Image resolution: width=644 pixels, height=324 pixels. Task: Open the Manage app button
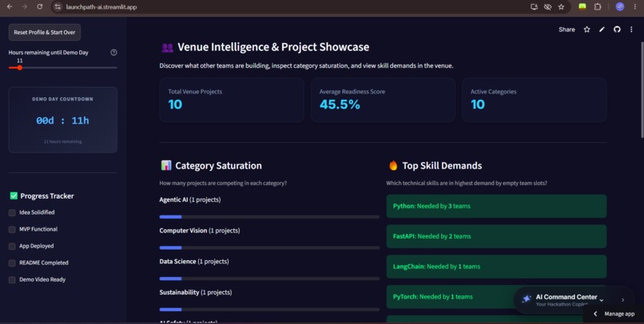tap(614, 314)
